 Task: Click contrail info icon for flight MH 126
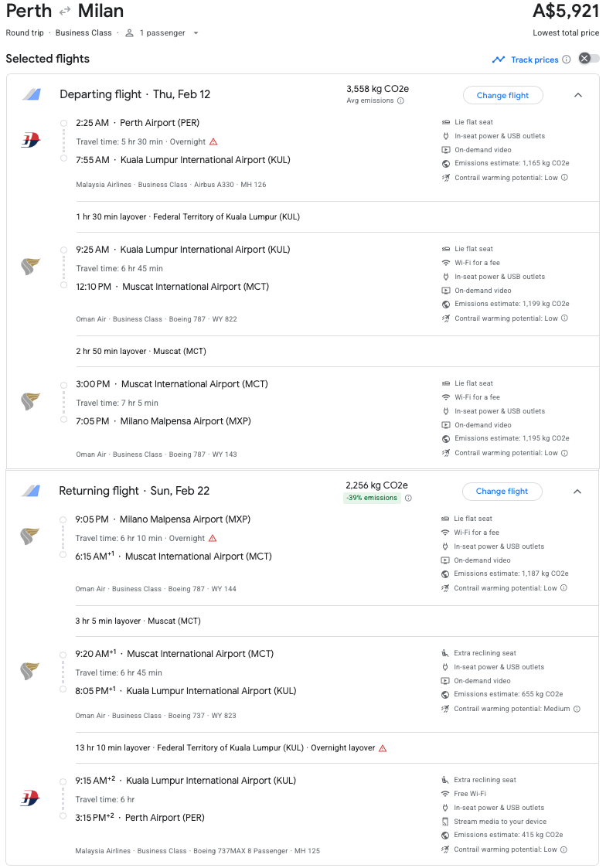[564, 178]
